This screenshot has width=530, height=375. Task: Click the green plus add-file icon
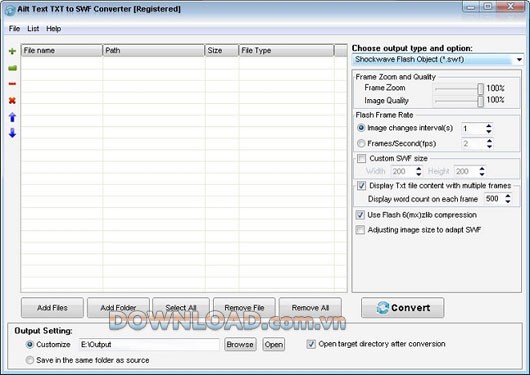pyautogui.click(x=12, y=51)
